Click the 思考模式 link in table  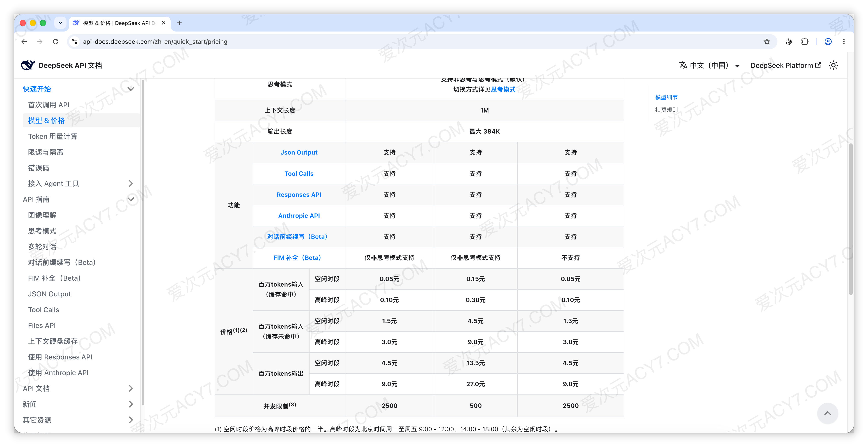503,89
